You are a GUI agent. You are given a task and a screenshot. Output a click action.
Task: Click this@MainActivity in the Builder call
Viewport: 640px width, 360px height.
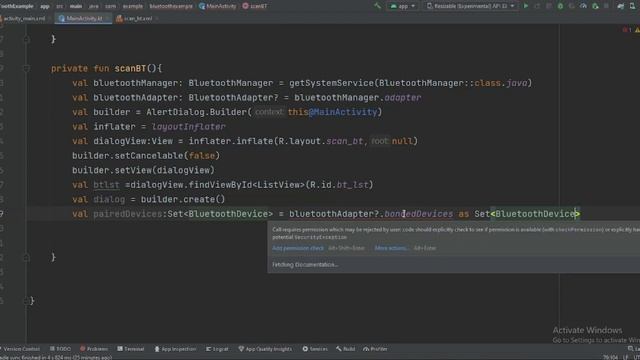[x=332, y=112]
